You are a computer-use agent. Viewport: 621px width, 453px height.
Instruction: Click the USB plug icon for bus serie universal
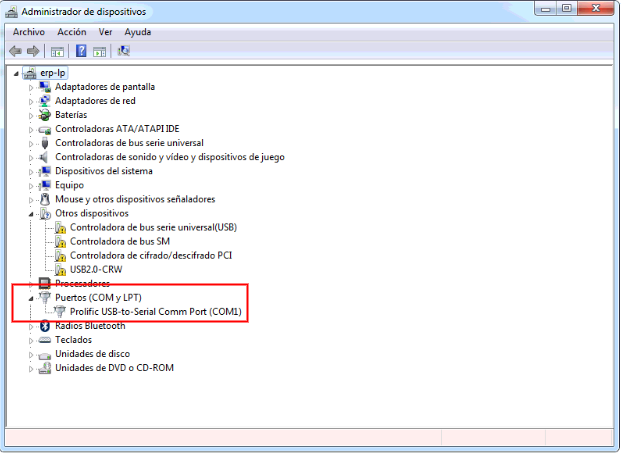(x=45, y=143)
